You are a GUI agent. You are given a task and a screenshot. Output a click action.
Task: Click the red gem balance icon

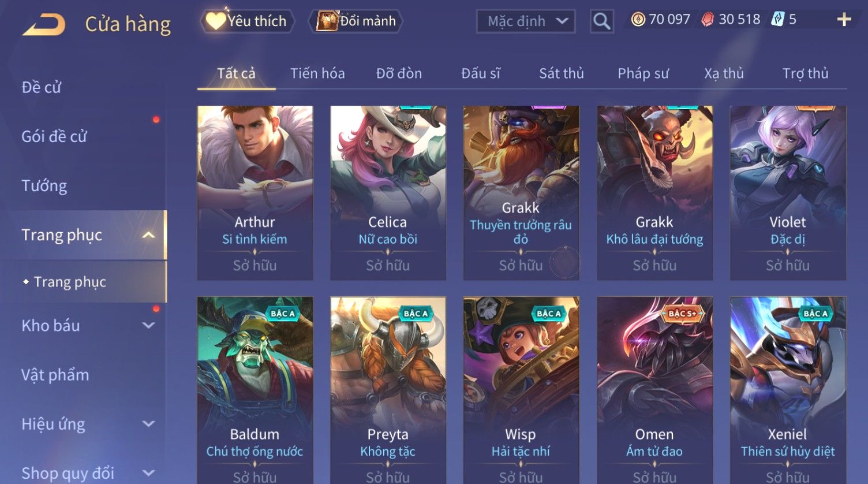click(x=708, y=20)
